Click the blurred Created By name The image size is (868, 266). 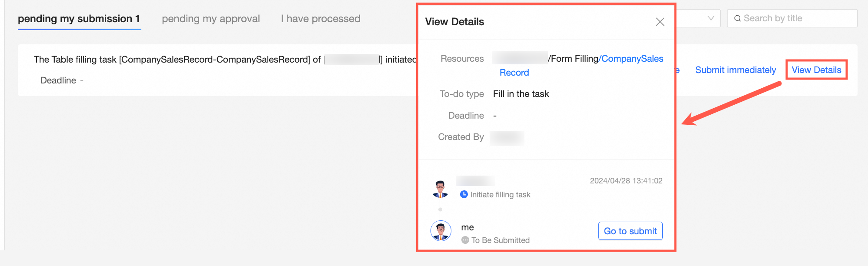tap(507, 137)
